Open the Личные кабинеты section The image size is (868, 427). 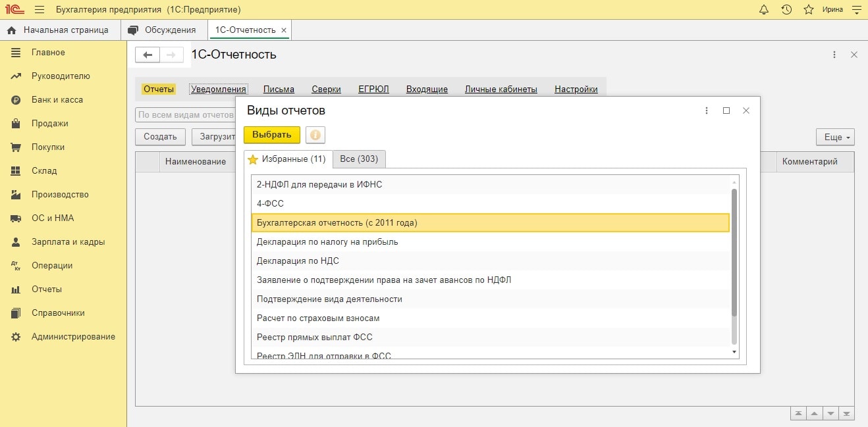click(x=501, y=89)
